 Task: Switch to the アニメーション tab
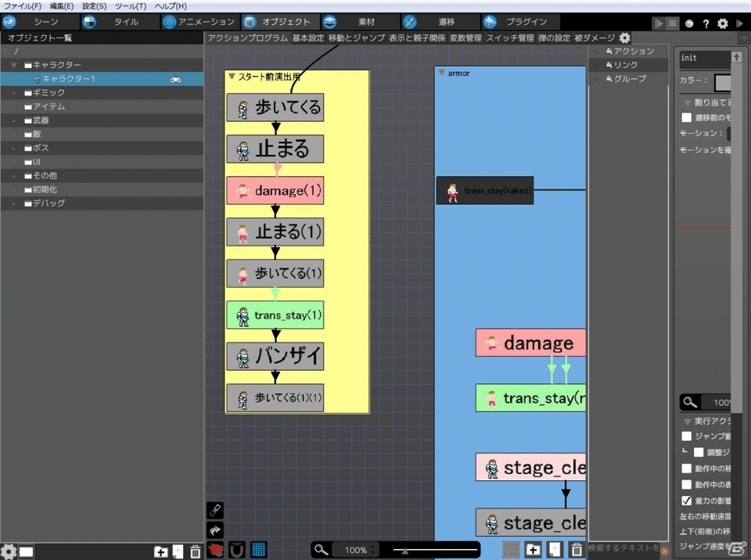click(199, 22)
